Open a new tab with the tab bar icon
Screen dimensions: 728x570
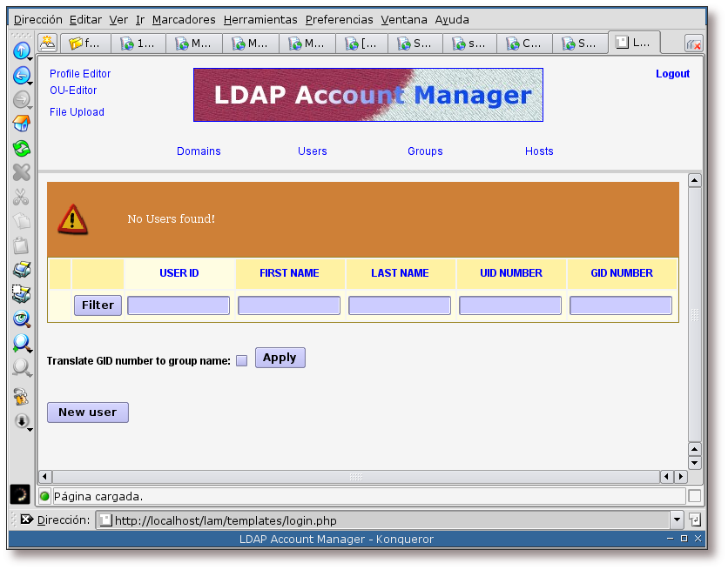pyautogui.click(x=48, y=42)
